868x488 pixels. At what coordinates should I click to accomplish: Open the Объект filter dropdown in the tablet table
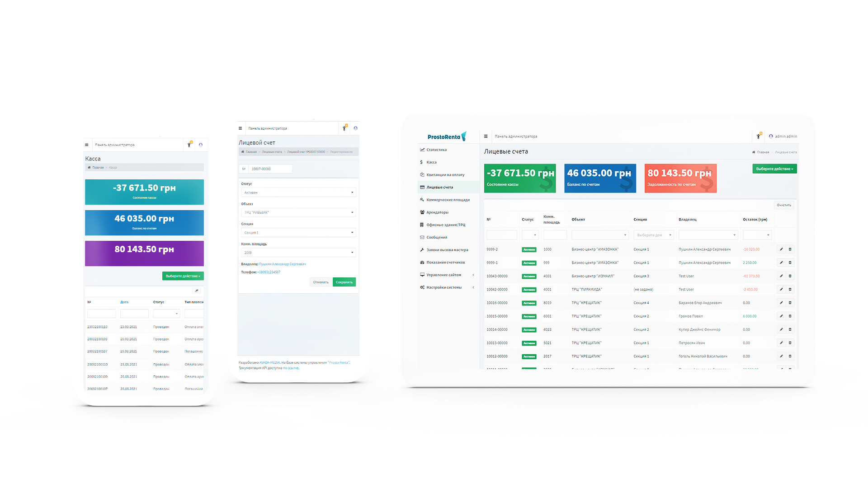click(x=600, y=235)
